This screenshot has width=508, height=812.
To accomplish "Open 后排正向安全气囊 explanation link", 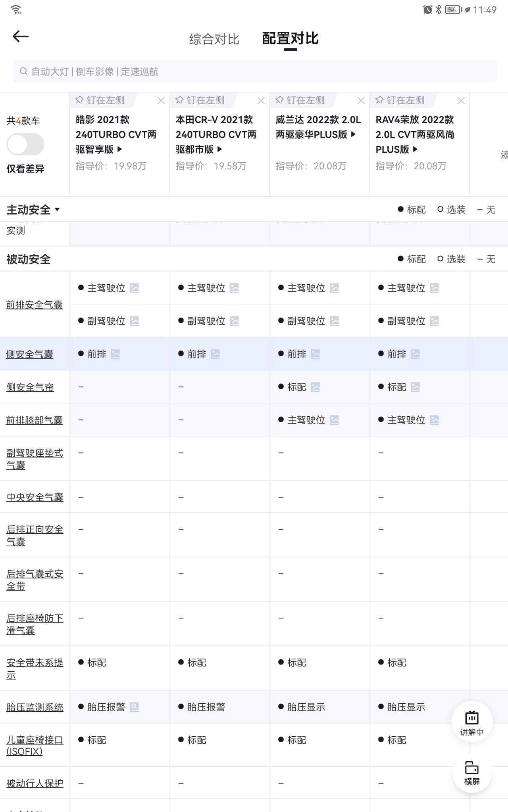I will [35, 535].
